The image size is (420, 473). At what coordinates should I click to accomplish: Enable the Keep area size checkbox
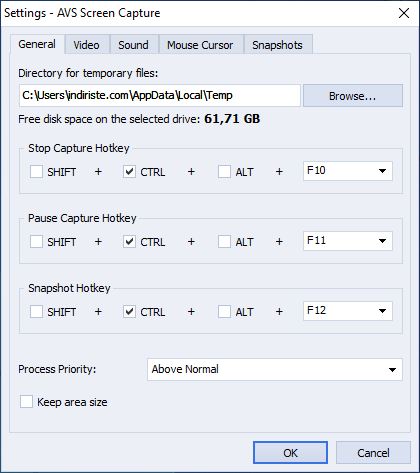(26, 402)
